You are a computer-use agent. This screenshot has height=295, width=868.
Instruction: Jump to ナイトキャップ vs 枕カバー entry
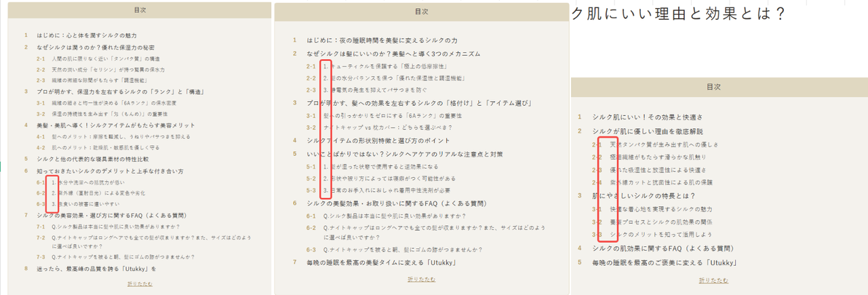coord(388,127)
